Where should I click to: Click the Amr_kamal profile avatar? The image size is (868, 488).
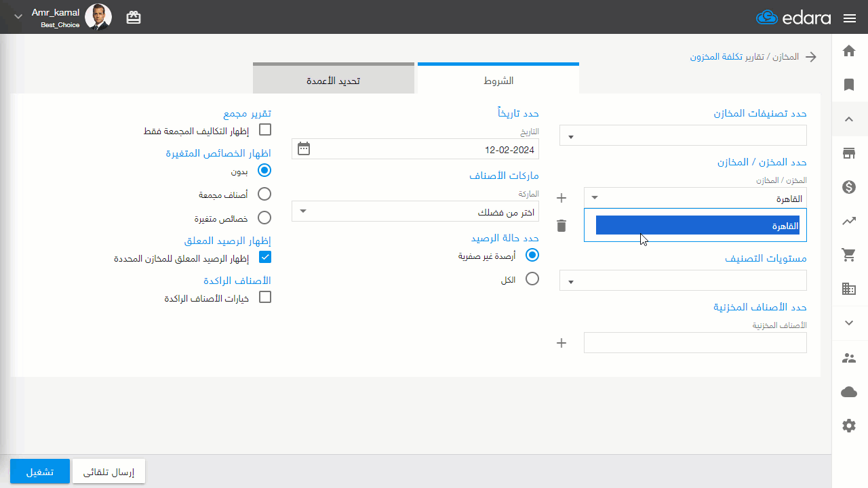98,17
